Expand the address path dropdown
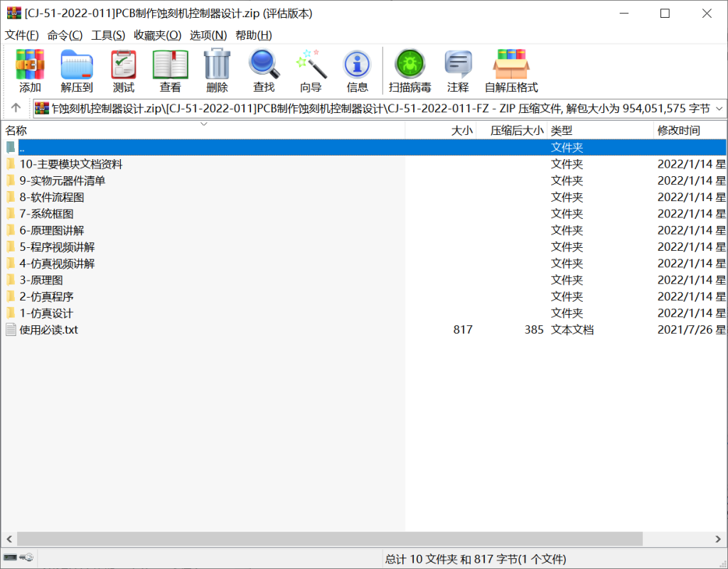 click(718, 109)
